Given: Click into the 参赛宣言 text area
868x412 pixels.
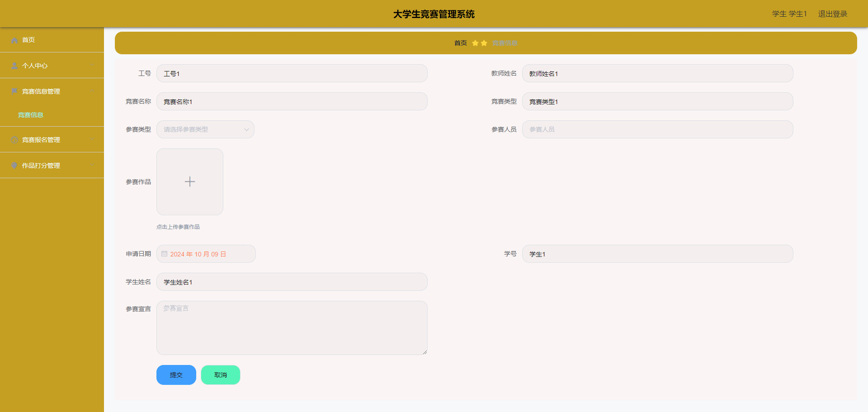Looking at the screenshot, I should pos(292,328).
